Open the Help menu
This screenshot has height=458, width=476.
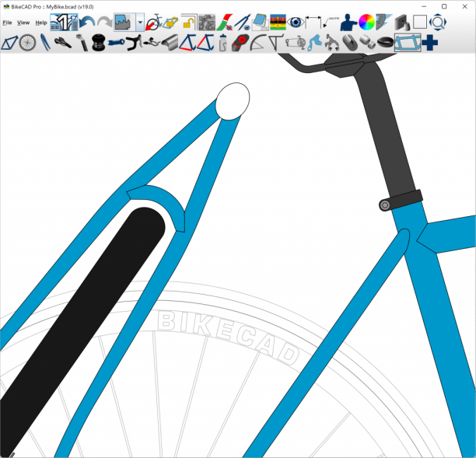click(x=41, y=23)
